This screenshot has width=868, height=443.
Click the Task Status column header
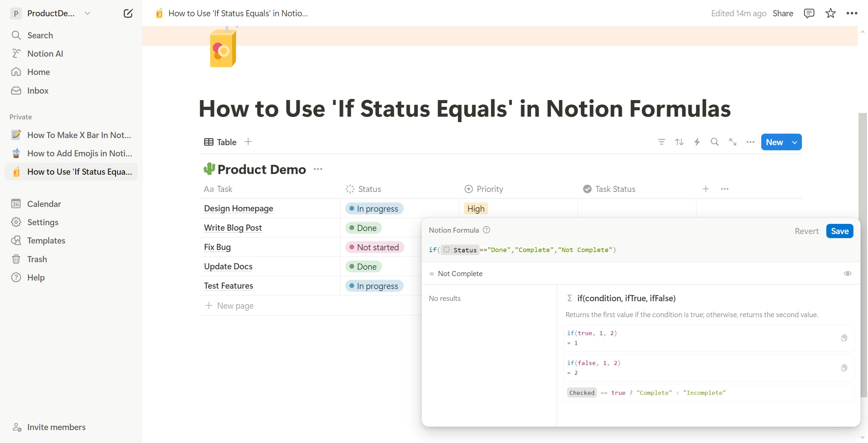[637, 189]
